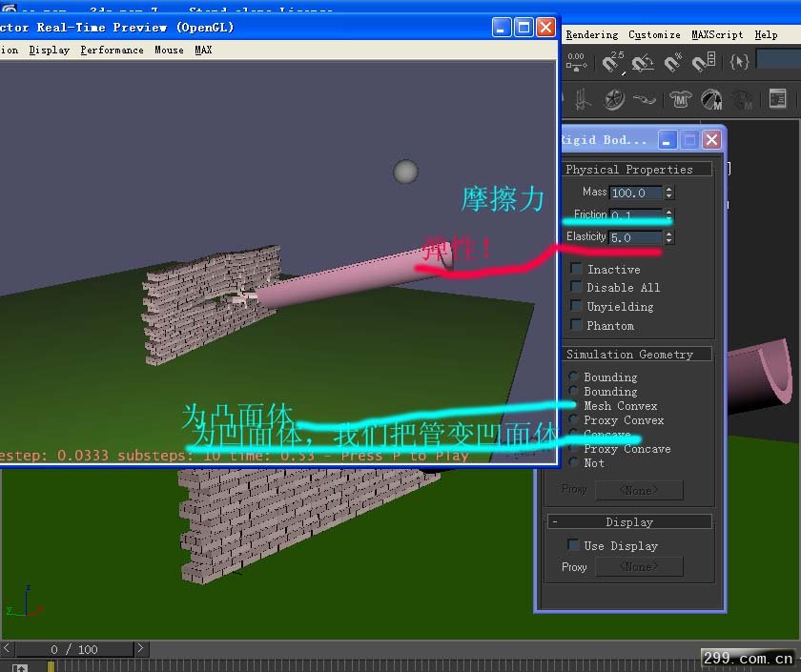801x672 pixels.
Task: Click the pink cylinder in the preview window
Action: (x=353, y=278)
